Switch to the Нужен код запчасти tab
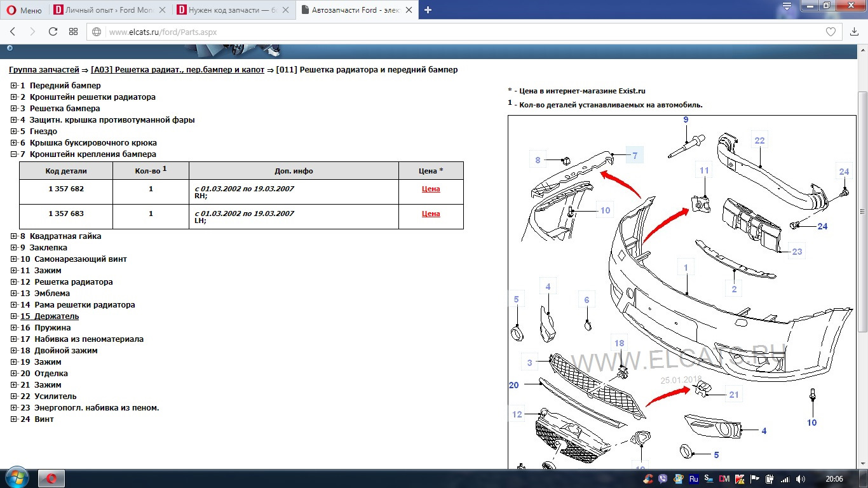 (234, 10)
